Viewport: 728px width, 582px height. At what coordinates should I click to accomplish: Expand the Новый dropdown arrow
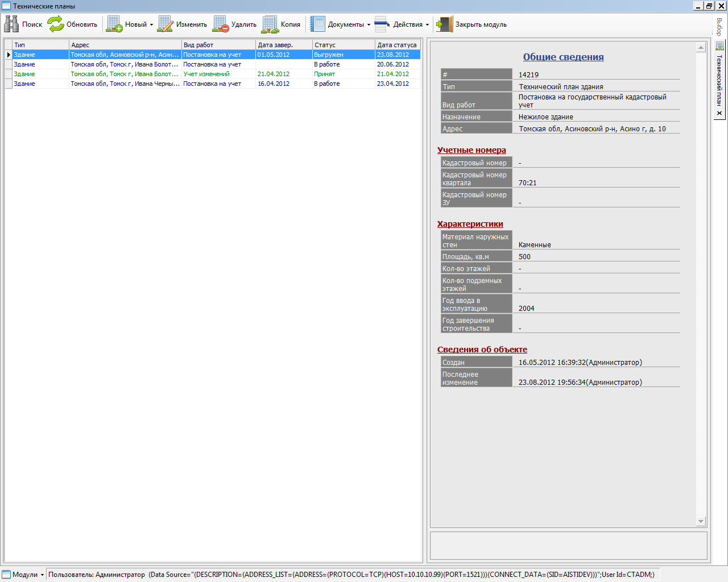click(151, 25)
